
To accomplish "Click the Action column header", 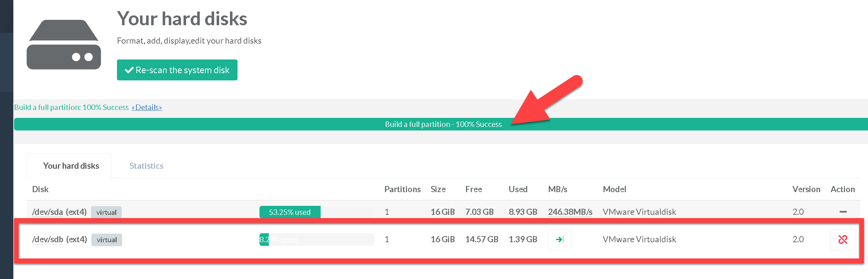I will coord(842,189).
